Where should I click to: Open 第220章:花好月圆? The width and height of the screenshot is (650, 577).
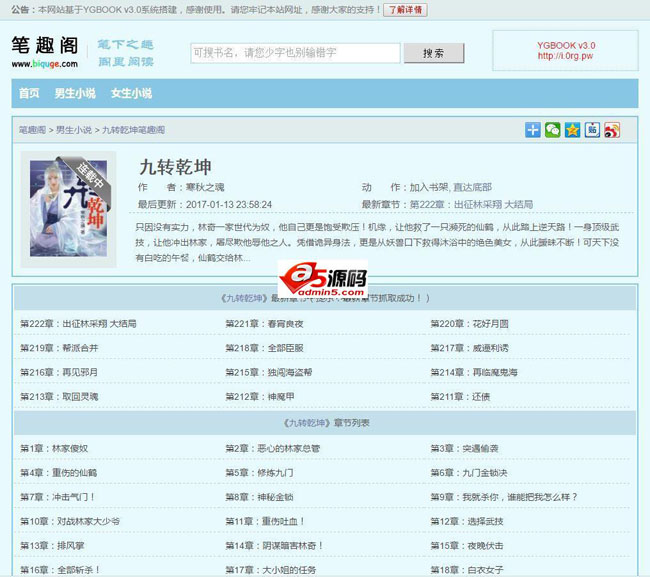tap(469, 324)
